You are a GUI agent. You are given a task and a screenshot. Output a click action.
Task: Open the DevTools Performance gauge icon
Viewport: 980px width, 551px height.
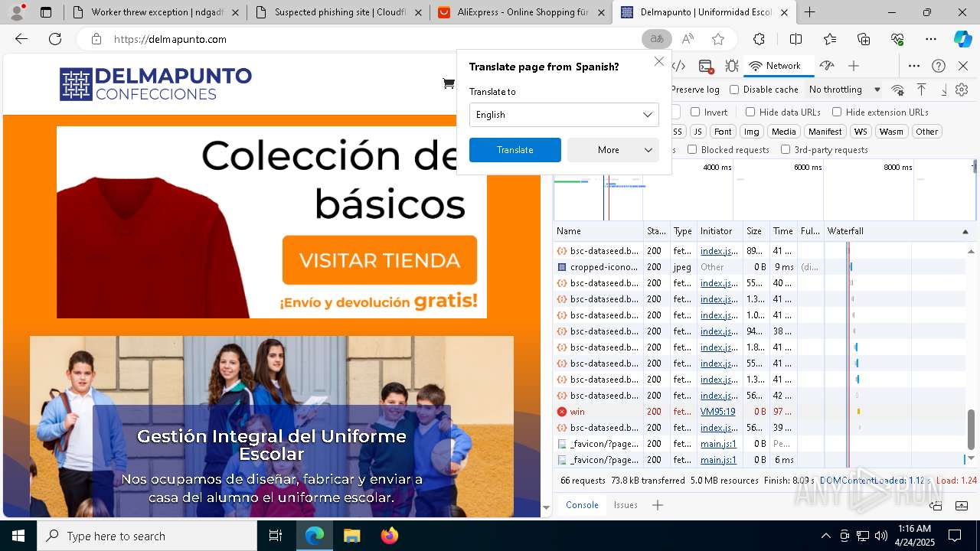click(826, 66)
